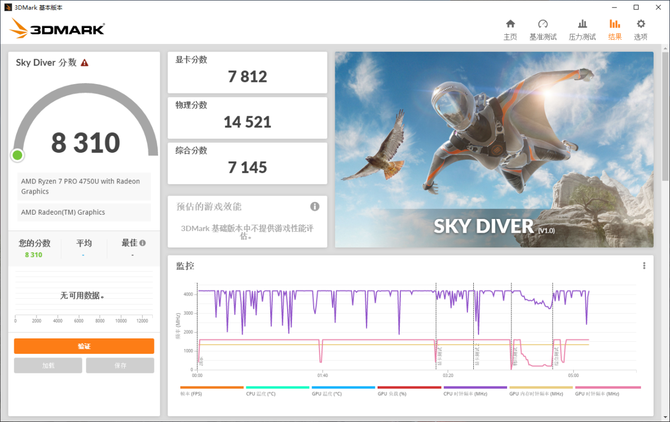Image resolution: width=670 pixels, height=422 pixels.
Task: Click the Sky Diver wingsuit artwork
Action: (494, 149)
